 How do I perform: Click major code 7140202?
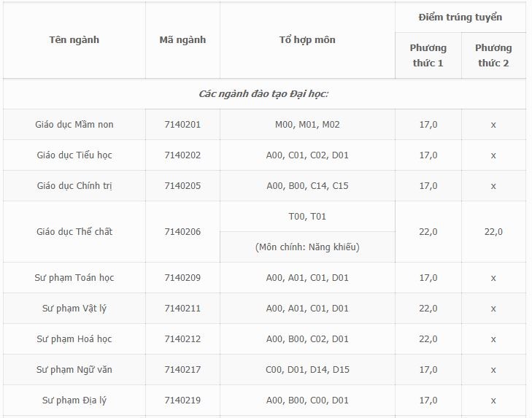coord(182,155)
